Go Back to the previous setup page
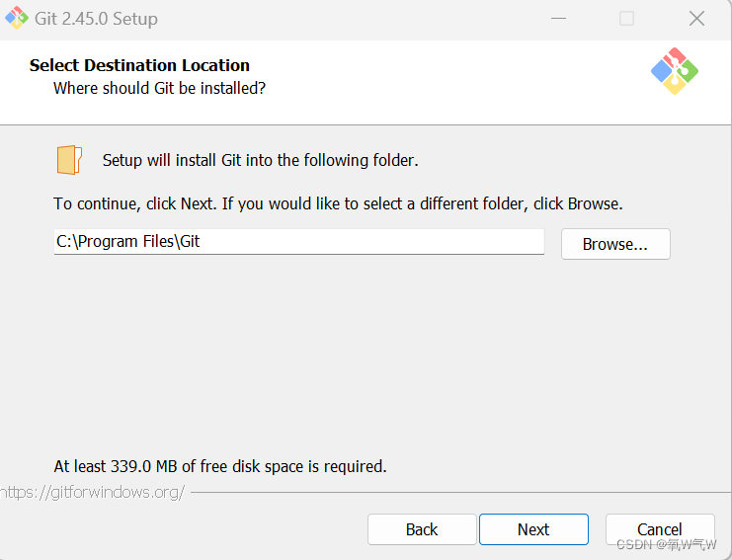 pos(422,529)
